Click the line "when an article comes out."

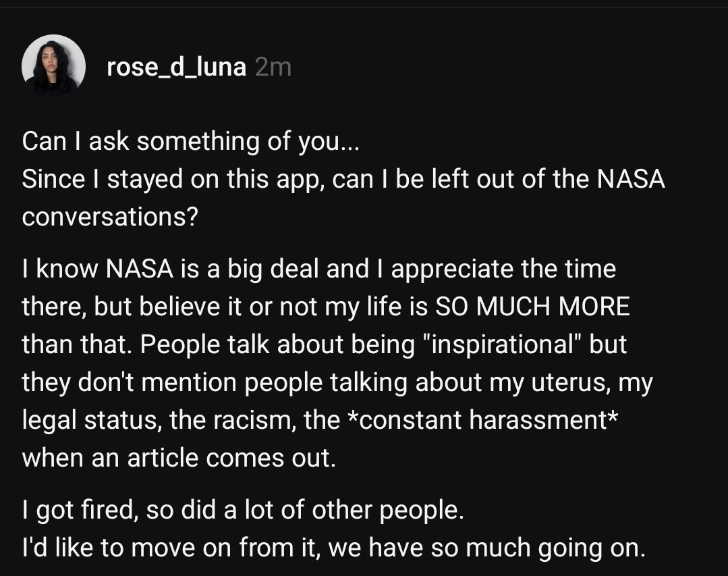[x=179, y=458]
